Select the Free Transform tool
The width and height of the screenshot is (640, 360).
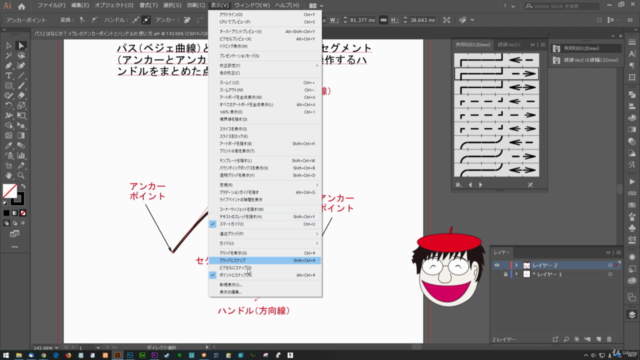21,116
